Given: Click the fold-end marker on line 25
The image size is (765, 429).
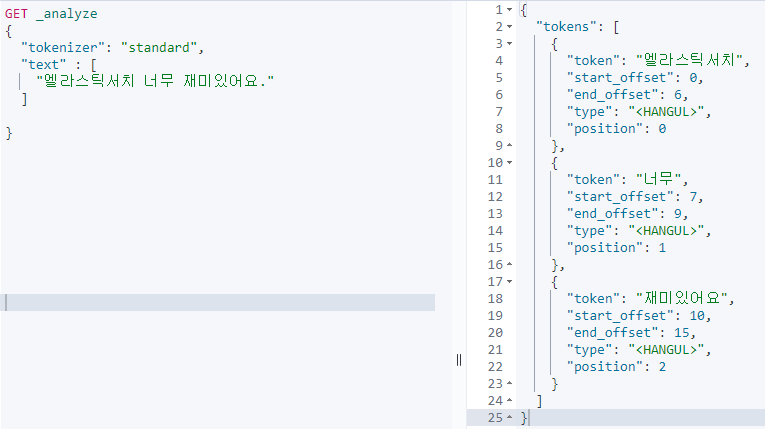Looking at the screenshot, I should click(x=509, y=418).
